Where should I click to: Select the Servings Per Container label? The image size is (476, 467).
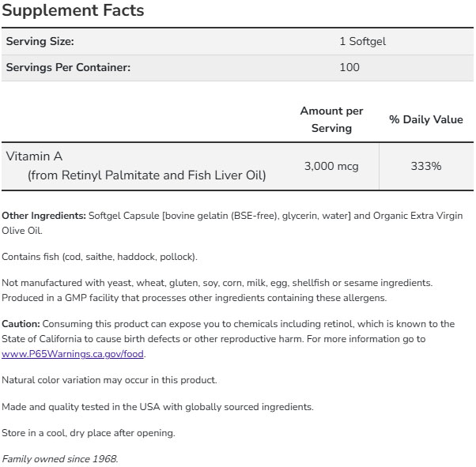coord(68,67)
